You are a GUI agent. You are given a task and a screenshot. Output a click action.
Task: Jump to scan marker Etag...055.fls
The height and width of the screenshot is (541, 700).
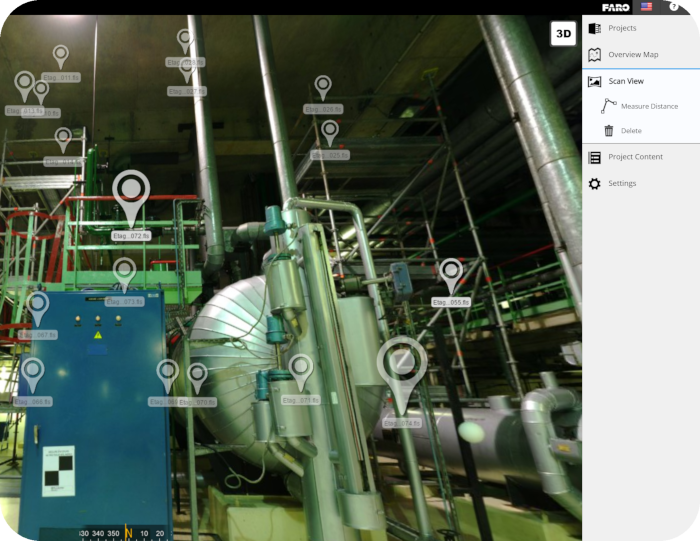(x=451, y=276)
